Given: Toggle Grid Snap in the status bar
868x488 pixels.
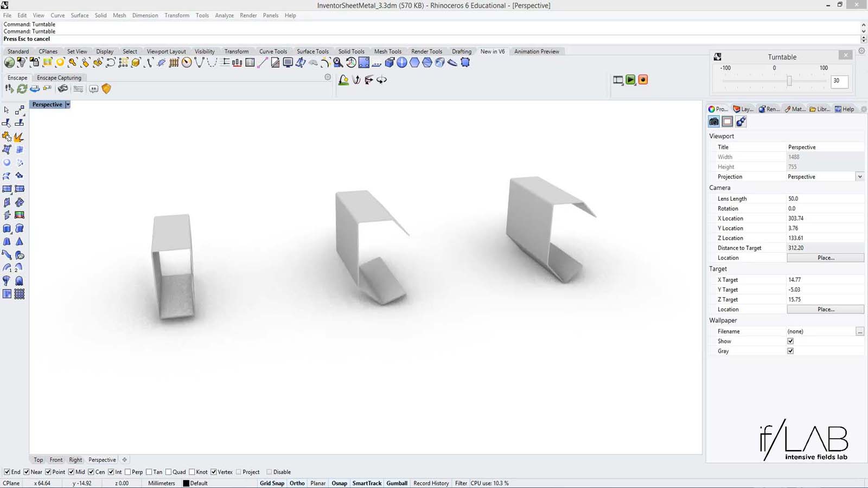Looking at the screenshot, I should pyautogui.click(x=272, y=483).
